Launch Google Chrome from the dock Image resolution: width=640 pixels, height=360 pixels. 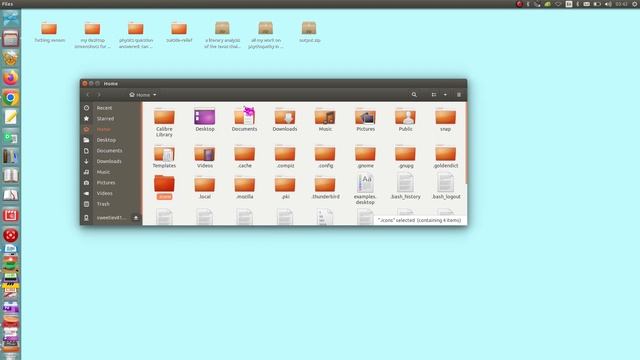pos(11,98)
